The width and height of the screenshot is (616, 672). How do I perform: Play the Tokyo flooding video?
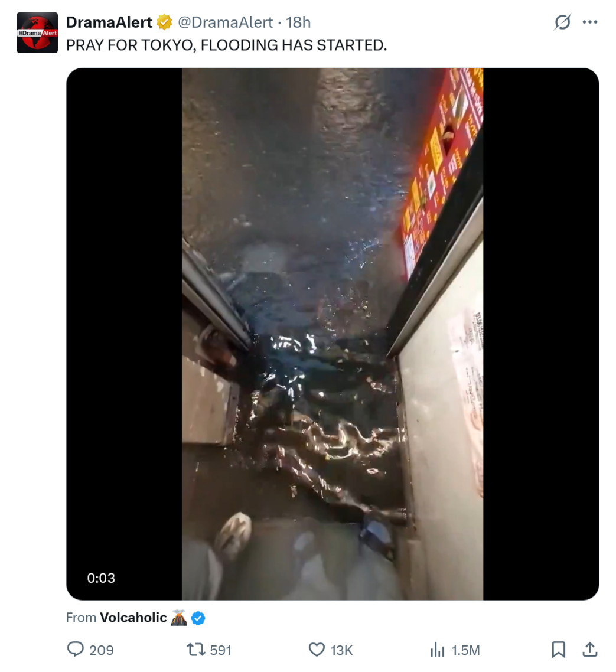[x=333, y=334]
